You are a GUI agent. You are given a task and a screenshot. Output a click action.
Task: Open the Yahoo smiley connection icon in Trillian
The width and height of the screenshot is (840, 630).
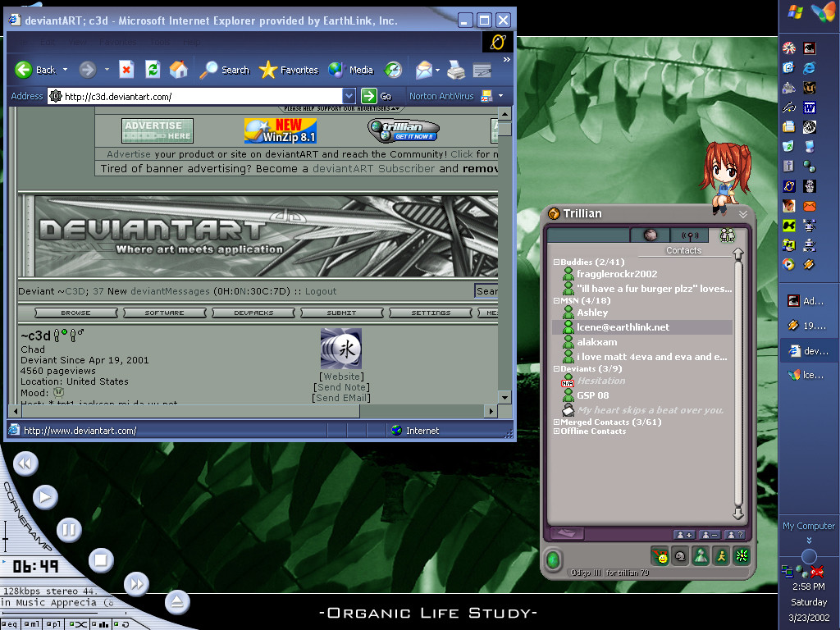point(660,557)
